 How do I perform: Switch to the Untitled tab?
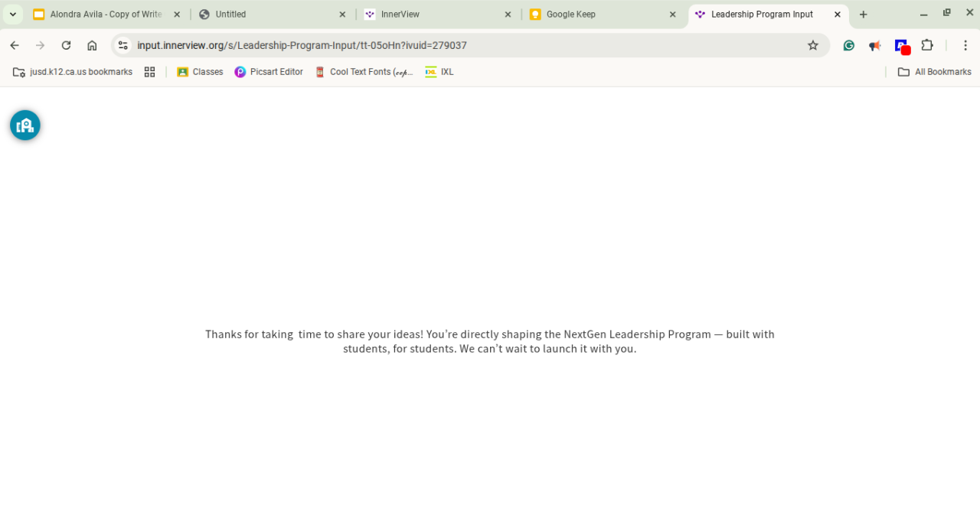click(272, 15)
